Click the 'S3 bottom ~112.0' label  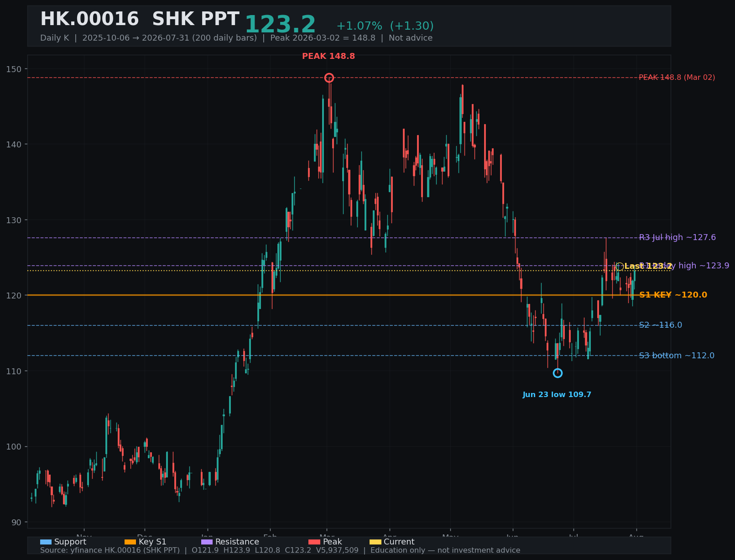tap(677, 356)
